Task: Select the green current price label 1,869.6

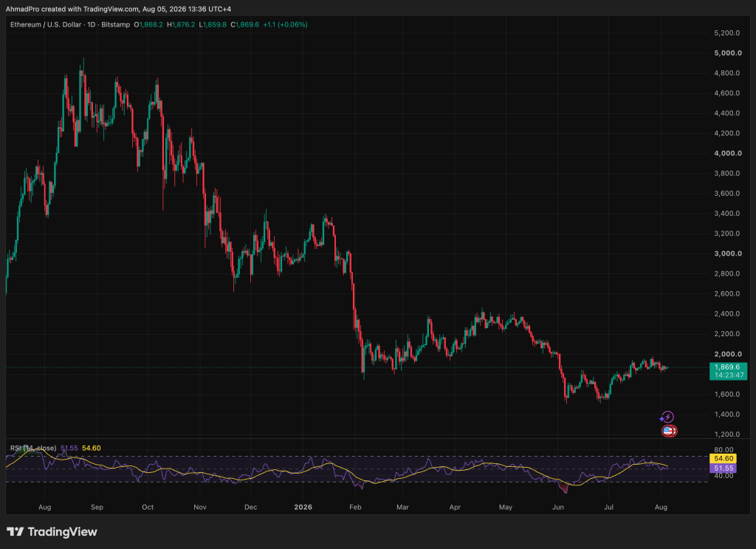Action: click(x=727, y=367)
